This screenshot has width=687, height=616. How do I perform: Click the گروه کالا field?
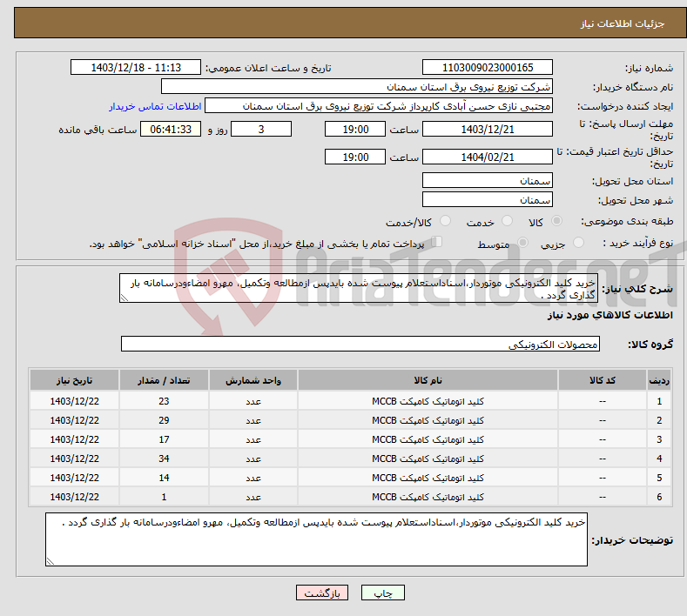[360, 345]
